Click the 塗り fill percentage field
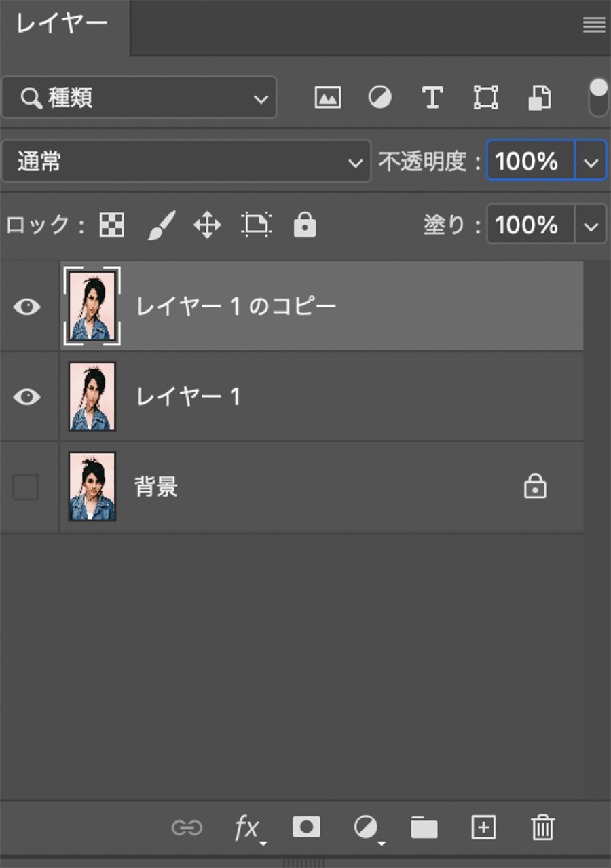Screen dimensions: 611x868 (530, 225)
